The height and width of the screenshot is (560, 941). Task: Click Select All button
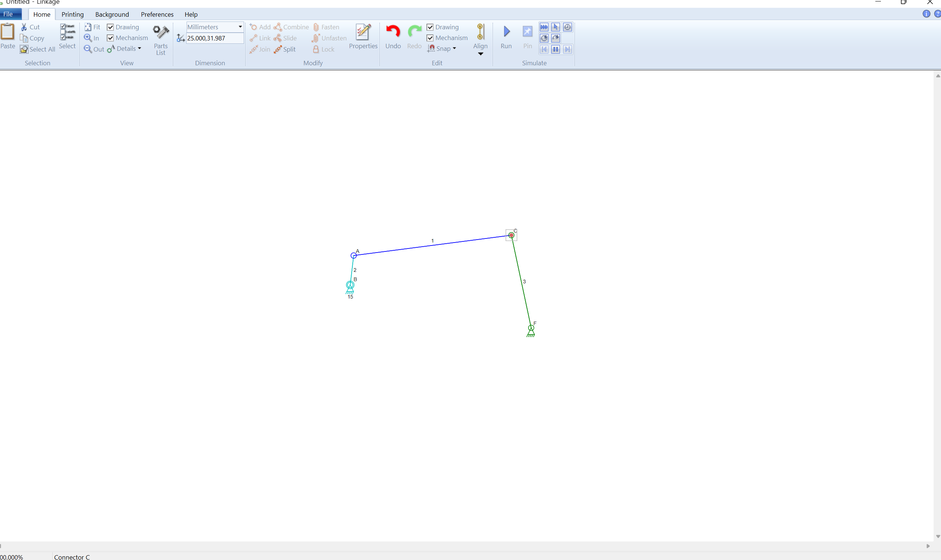(x=38, y=49)
